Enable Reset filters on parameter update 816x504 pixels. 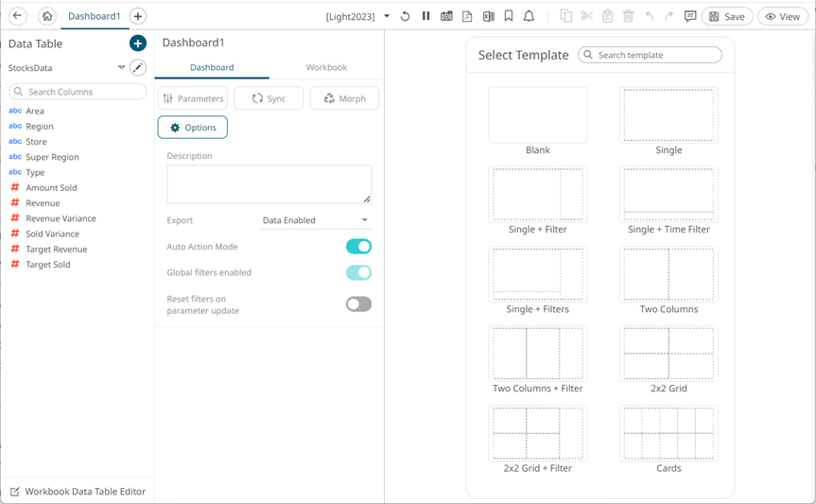tap(358, 304)
